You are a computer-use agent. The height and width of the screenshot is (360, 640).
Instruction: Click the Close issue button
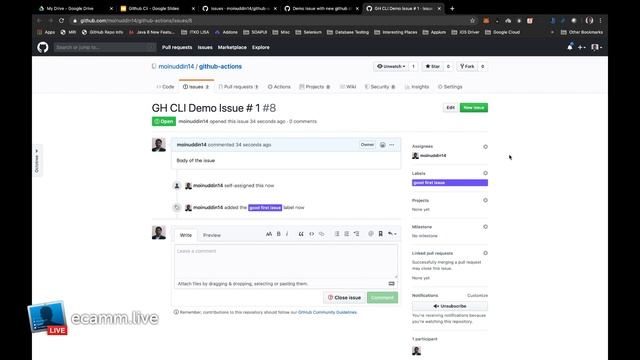click(344, 298)
